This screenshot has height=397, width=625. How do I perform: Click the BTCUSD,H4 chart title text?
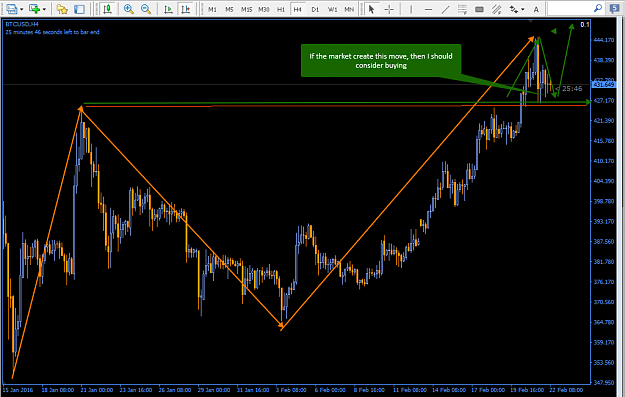(22, 24)
